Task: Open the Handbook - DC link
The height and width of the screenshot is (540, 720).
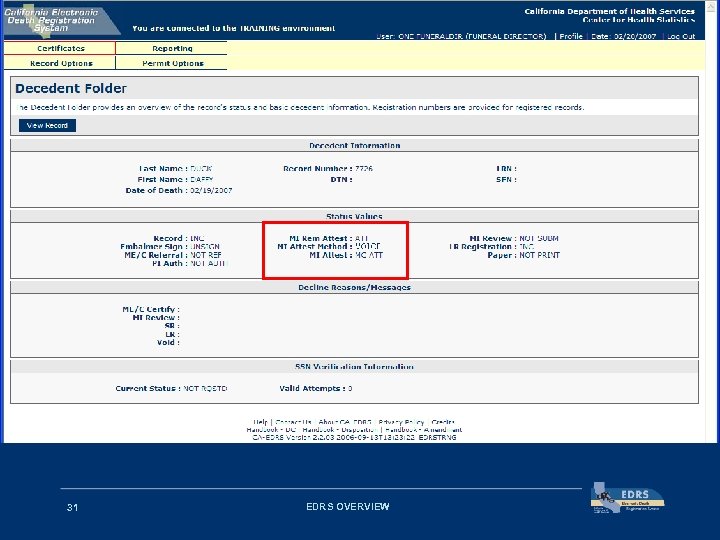Action: pos(271,430)
